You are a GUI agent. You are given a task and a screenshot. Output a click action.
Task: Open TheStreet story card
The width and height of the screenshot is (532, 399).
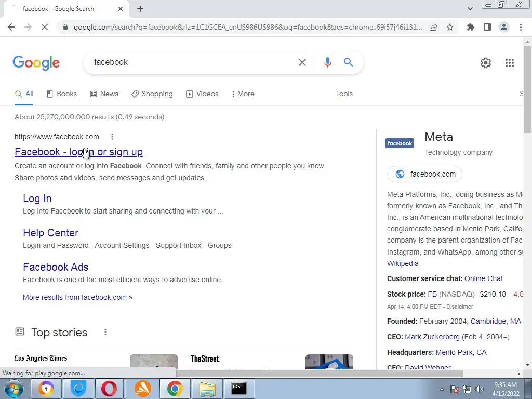coord(205,358)
